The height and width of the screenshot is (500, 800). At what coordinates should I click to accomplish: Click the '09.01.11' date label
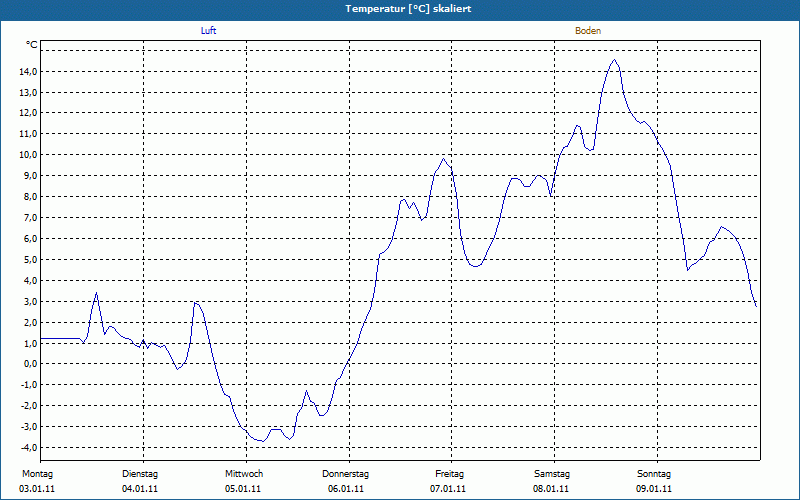pyautogui.click(x=654, y=489)
